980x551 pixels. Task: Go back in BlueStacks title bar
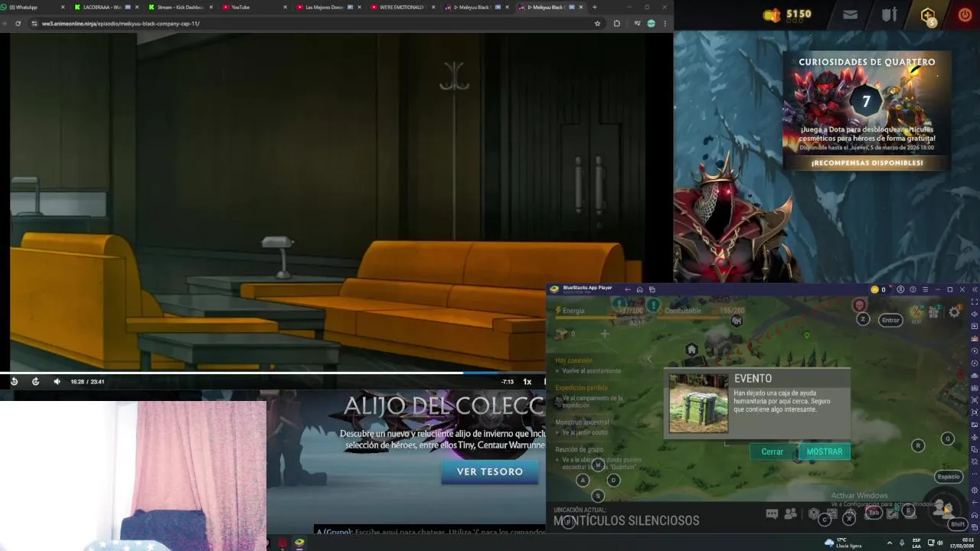pyautogui.click(x=627, y=289)
